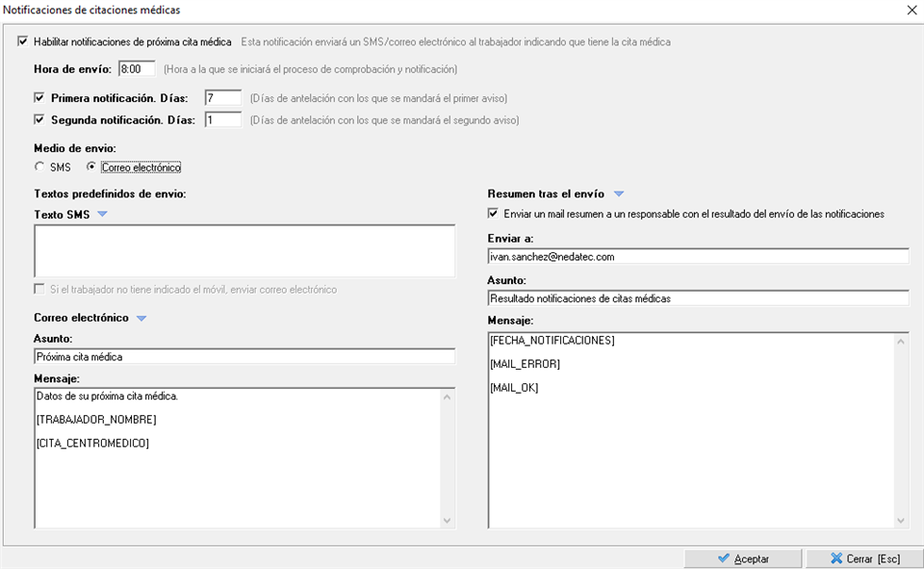The width and height of the screenshot is (924, 569).
Task: Click inside the Texto SMS text area
Action: [244, 251]
